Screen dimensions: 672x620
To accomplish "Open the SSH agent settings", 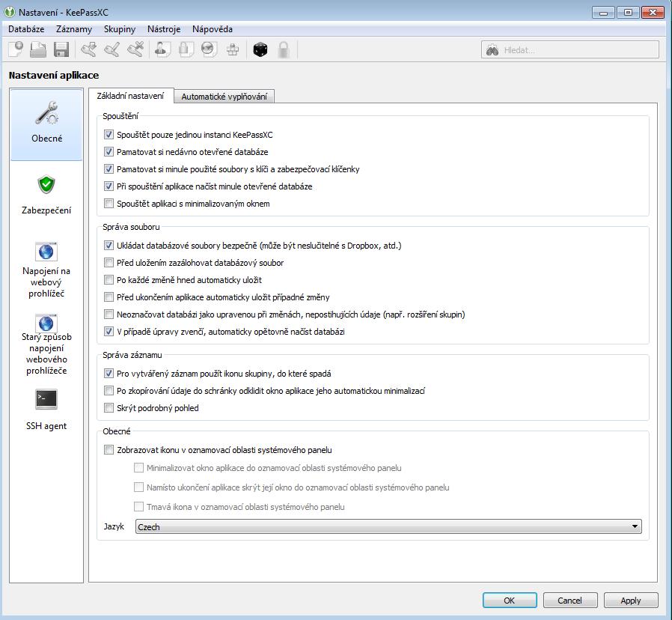I will pos(46,410).
